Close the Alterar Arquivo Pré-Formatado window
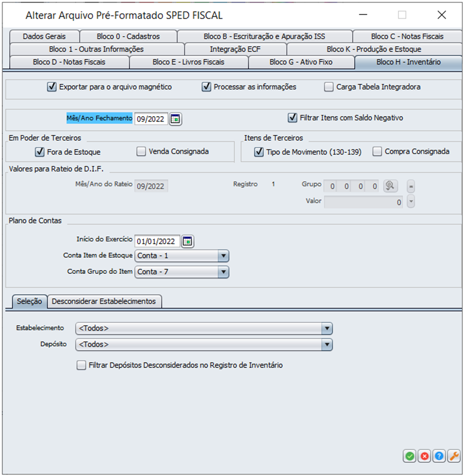 tap(441, 15)
